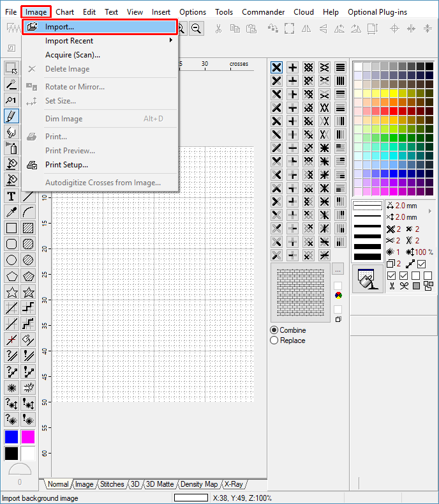Select the filled rounded rectangle tool
Viewport: 439px width, 504px height.
pyautogui.click(x=28, y=244)
